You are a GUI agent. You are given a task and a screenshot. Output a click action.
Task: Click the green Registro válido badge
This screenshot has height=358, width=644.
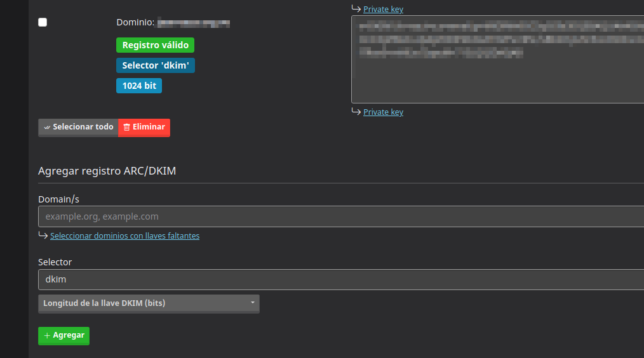[x=155, y=45]
